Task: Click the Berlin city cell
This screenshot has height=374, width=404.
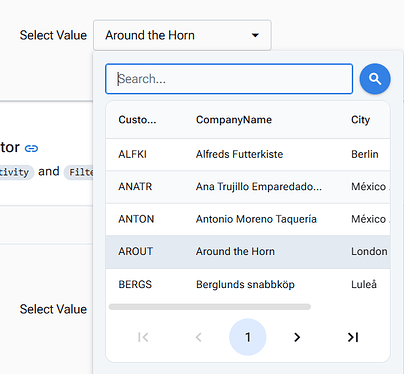Action: pyautogui.click(x=365, y=154)
